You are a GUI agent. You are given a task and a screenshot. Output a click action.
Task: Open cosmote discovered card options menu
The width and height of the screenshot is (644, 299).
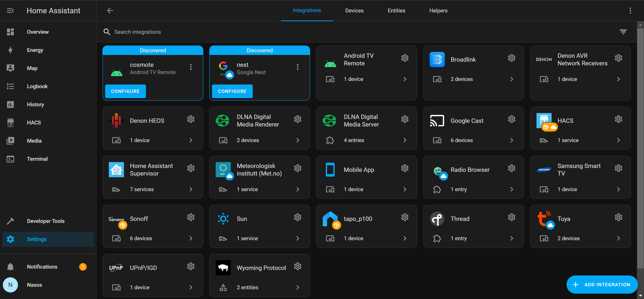[191, 67]
